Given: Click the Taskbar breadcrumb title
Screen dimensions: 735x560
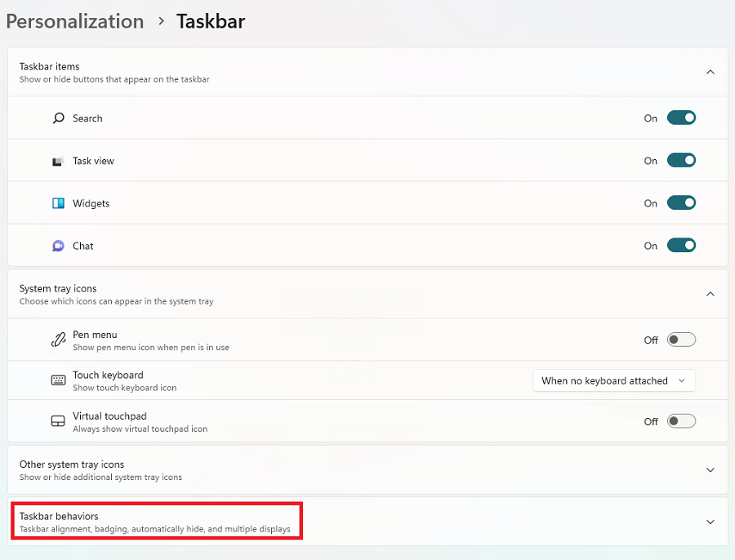Looking at the screenshot, I should pos(211,21).
